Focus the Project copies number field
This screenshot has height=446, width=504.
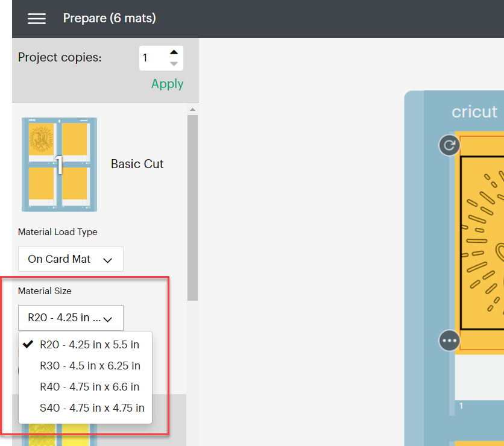click(153, 58)
